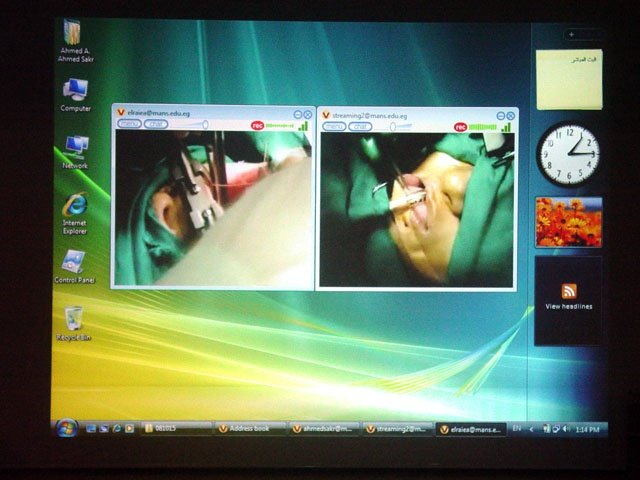Click Media Player quick launch icon

click(x=129, y=429)
